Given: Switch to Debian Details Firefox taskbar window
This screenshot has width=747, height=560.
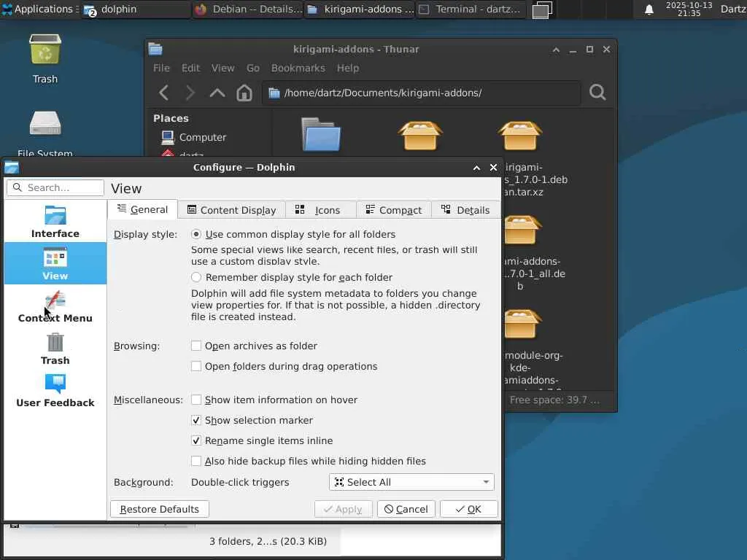Looking at the screenshot, I should click(248, 9).
